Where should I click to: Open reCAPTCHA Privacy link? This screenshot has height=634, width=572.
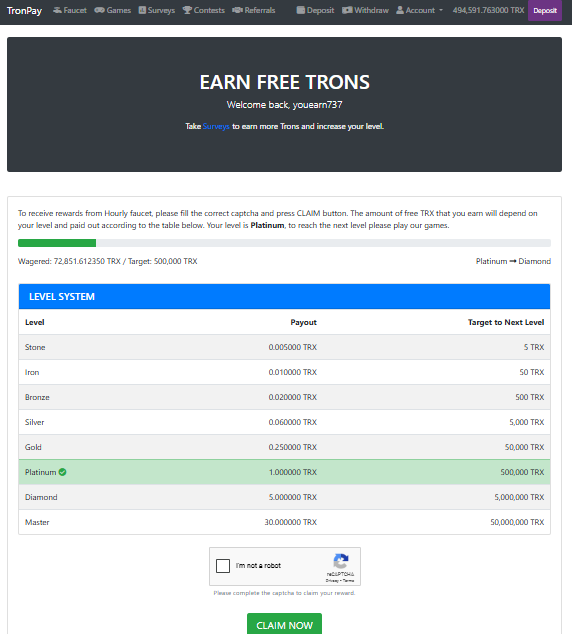[x=332, y=581]
